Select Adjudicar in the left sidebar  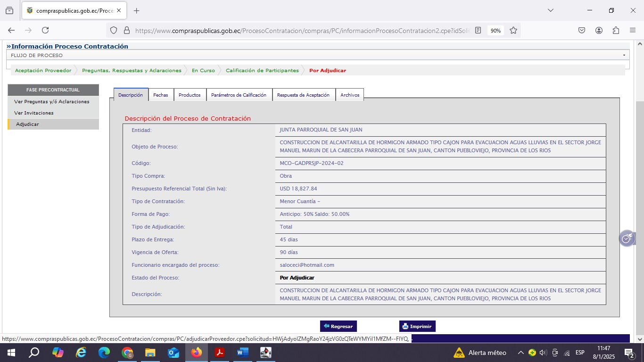(27, 124)
